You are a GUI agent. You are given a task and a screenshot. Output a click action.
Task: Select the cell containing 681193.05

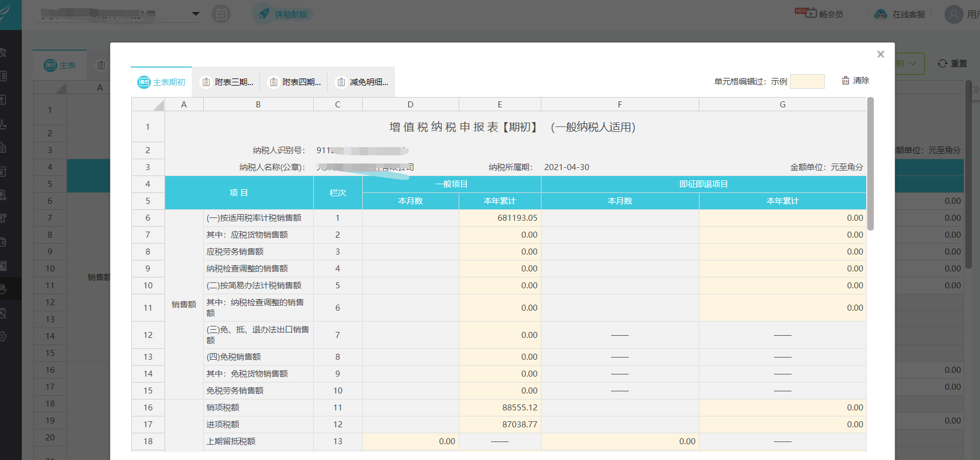tap(500, 218)
